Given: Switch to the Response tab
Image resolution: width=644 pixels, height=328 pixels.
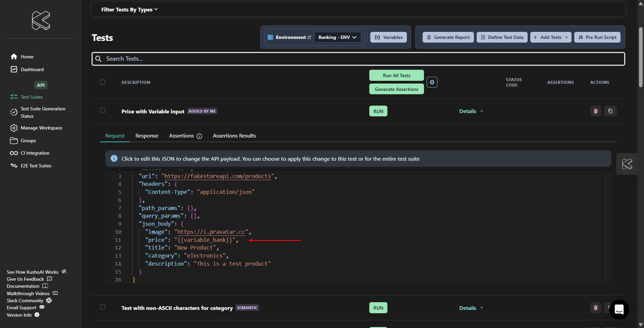Looking at the screenshot, I should point(147,136).
